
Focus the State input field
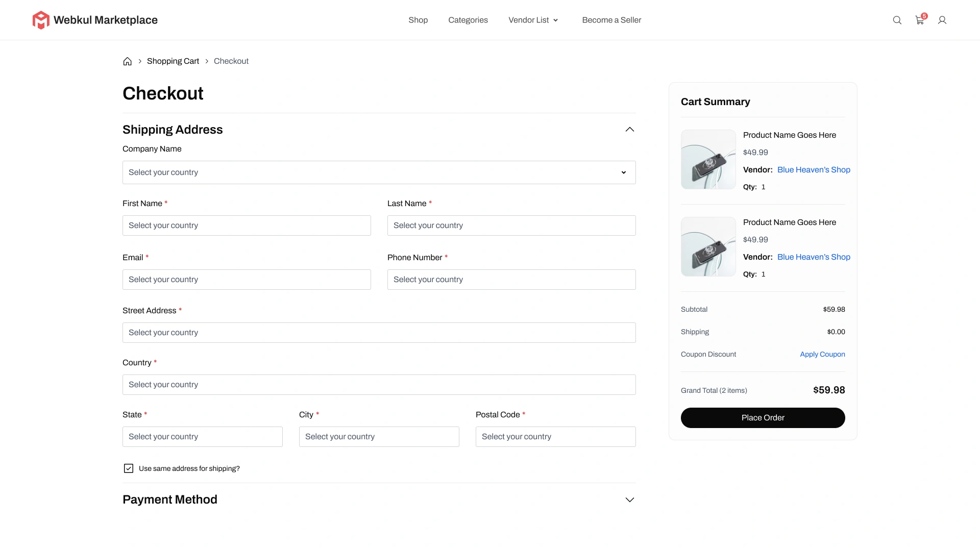(x=203, y=437)
